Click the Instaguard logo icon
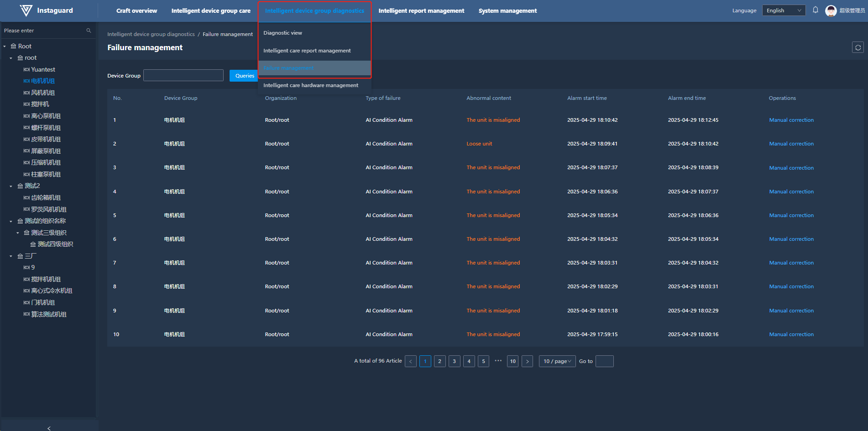 pyautogui.click(x=26, y=10)
